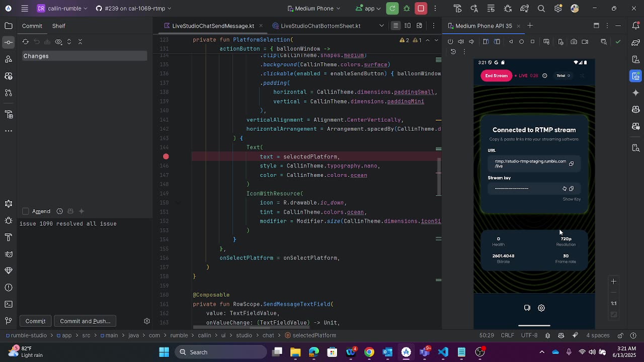Image resolution: width=644 pixels, height=362 pixels.
Task: Remove the breakpoint on line 145
Action: pyautogui.click(x=166, y=156)
